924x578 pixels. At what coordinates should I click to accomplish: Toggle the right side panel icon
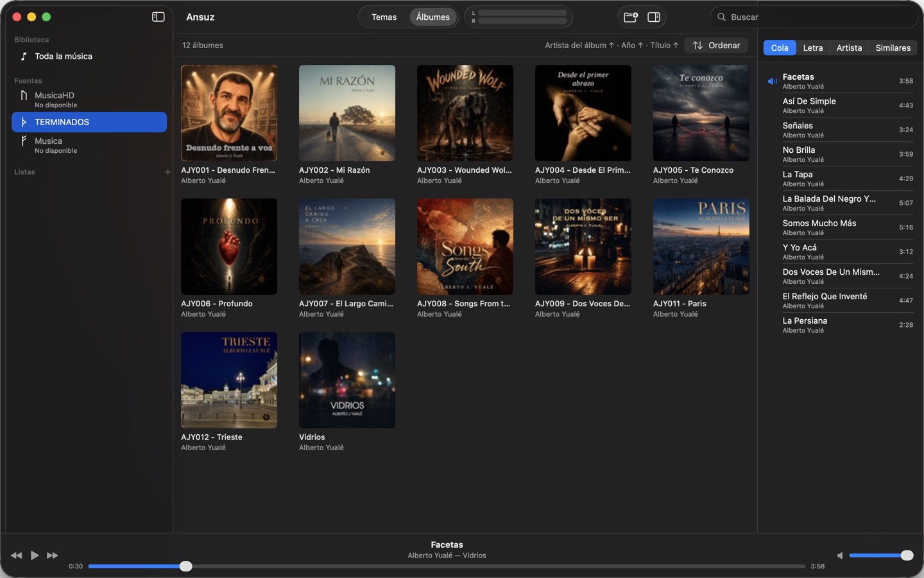(x=654, y=17)
